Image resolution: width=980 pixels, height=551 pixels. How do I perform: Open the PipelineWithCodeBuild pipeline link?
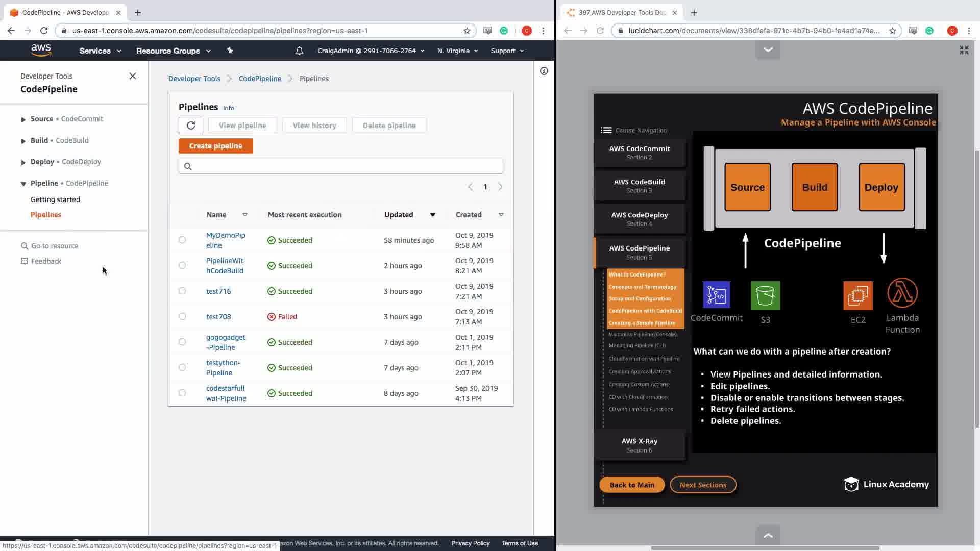225,266
